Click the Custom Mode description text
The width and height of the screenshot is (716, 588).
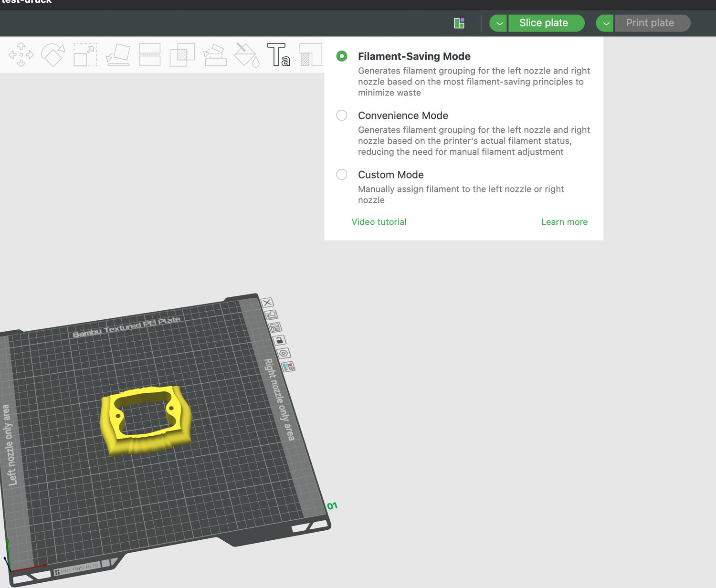tap(461, 195)
